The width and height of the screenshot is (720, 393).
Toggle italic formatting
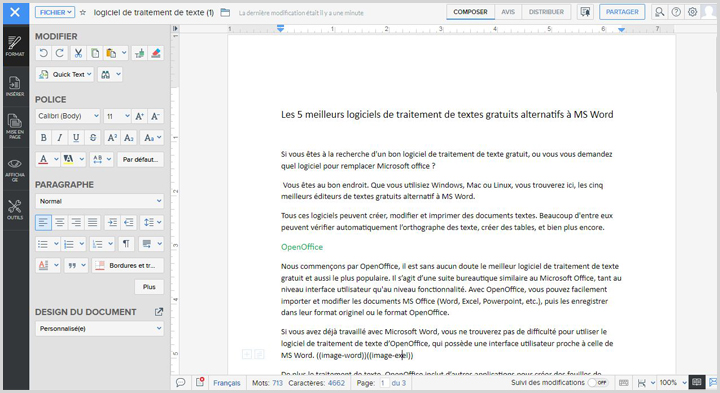tap(60, 138)
